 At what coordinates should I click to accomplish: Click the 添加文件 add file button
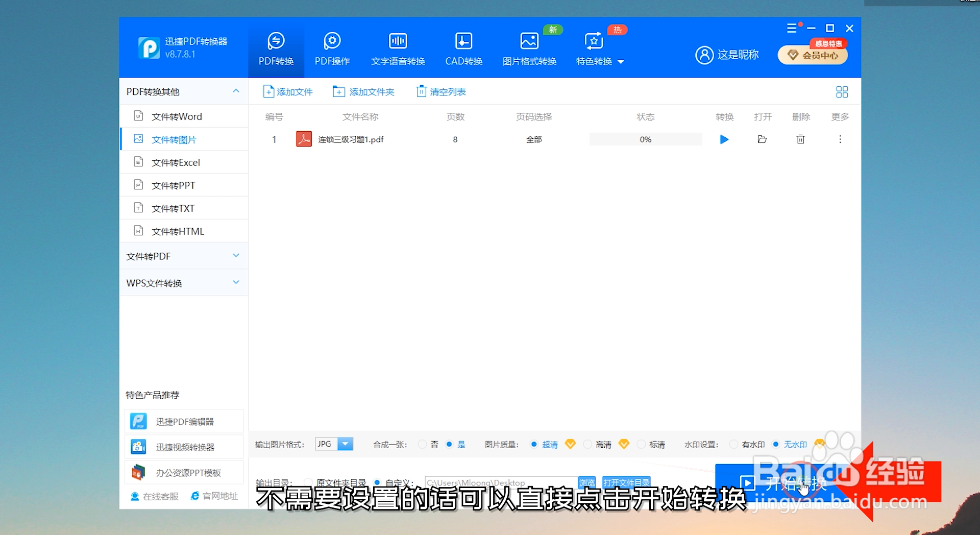coord(288,91)
